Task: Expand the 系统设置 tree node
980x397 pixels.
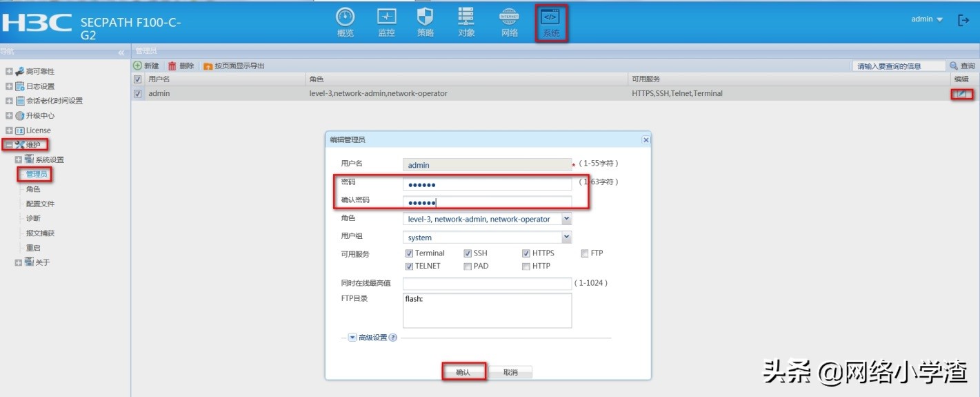Action: (x=19, y=159)
